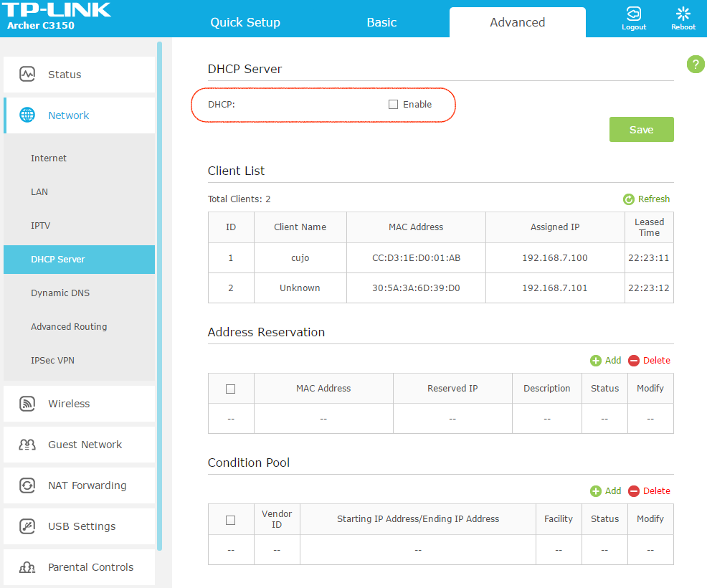Screen dimensions: 707x588
Task: Open help with the green question mark
Action: point(696,64)
